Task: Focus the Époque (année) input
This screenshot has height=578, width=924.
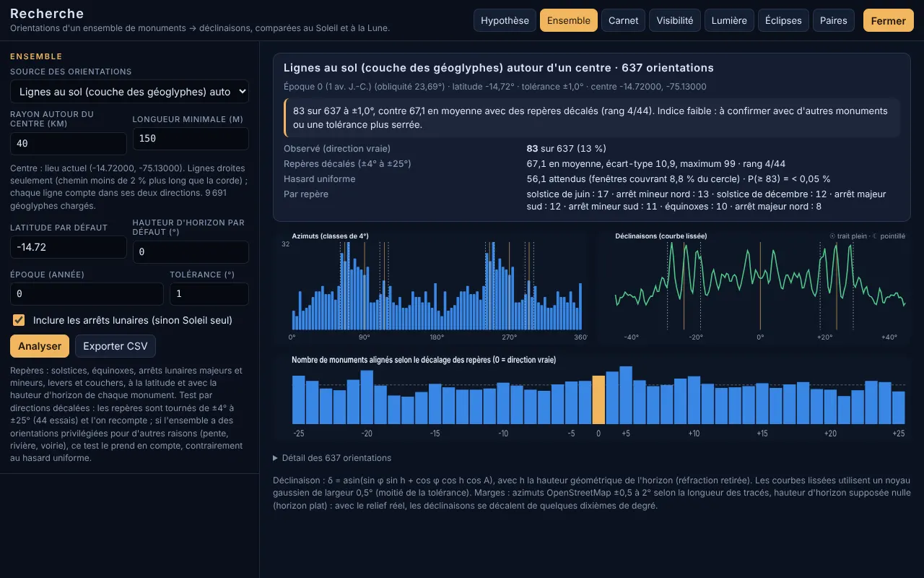Action: pyautogui.click(x=87, y=294)
